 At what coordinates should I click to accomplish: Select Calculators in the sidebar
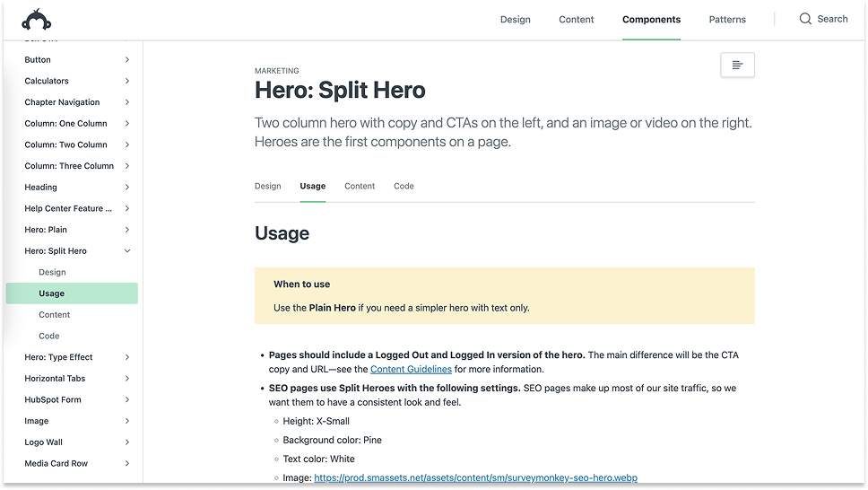[x=47, y=81]
